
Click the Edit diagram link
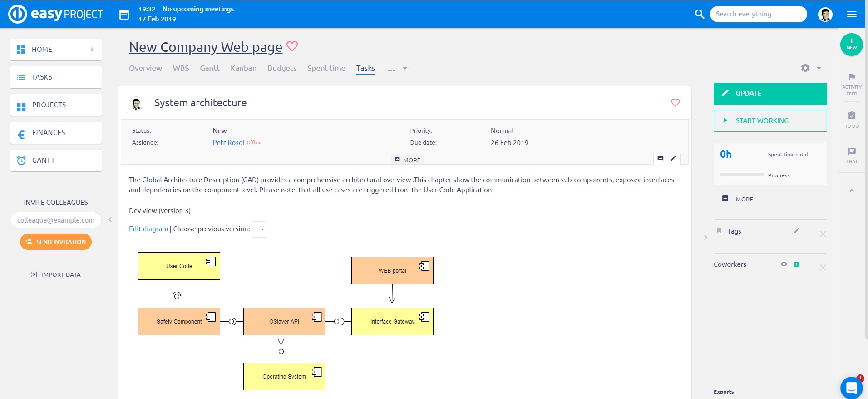point(148,229)
